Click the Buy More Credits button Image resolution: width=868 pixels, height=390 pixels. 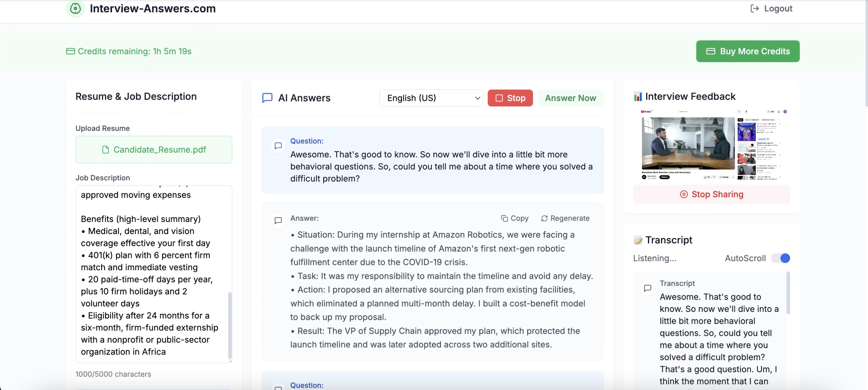(747, 51)
